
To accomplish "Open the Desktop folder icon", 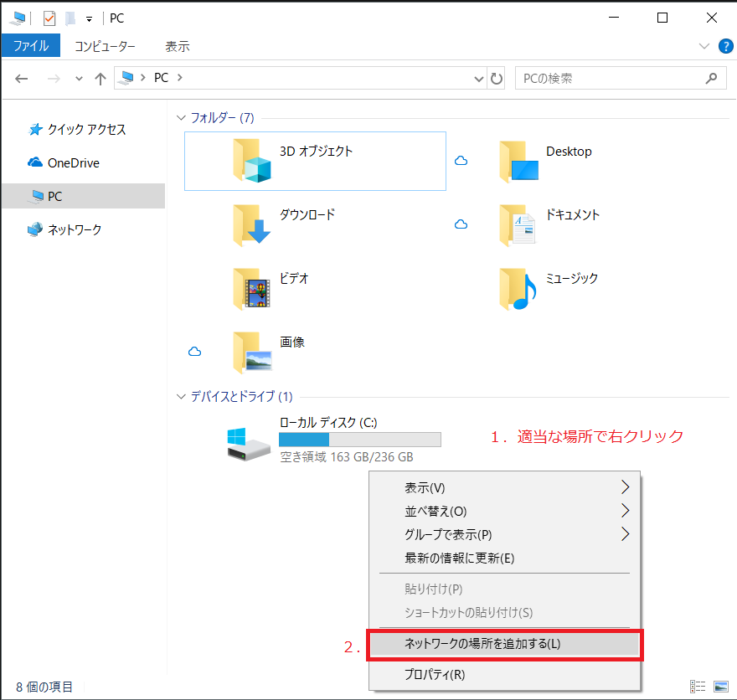I will click(518, 161).
